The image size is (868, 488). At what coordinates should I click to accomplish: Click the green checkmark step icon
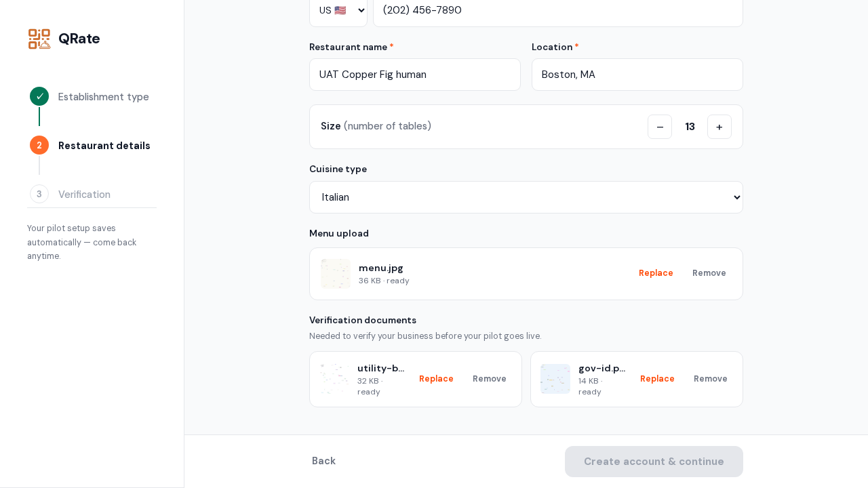coord(39,96)
